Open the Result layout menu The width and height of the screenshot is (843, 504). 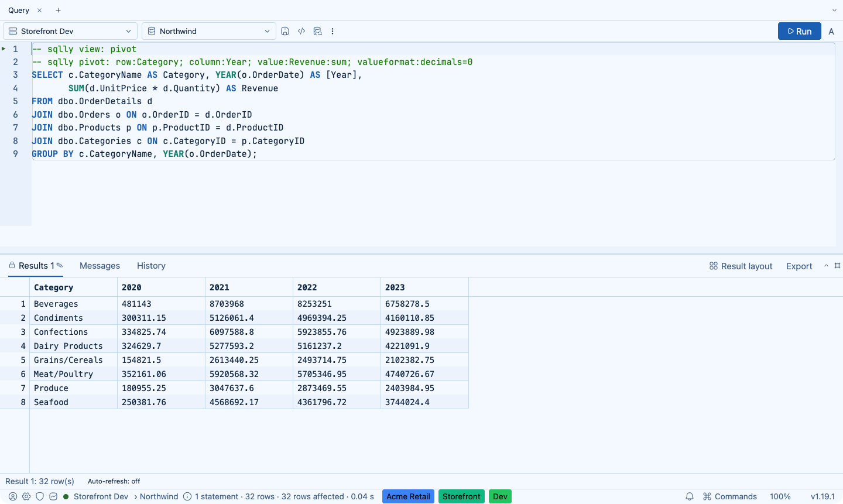tap(741, 266)
